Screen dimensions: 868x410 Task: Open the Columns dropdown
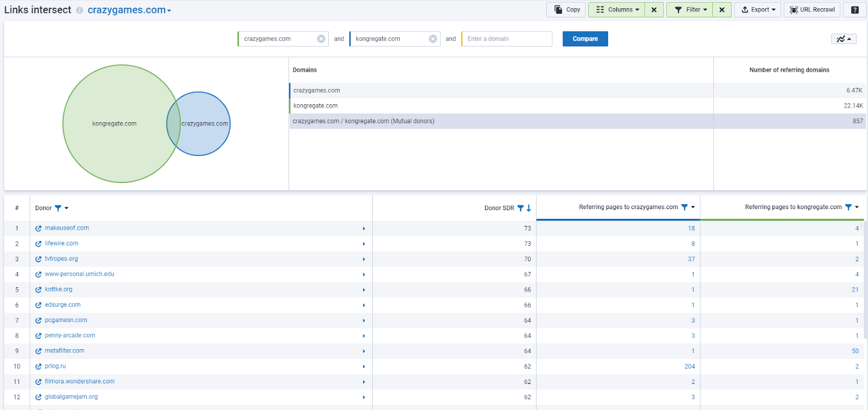(617, 10)
